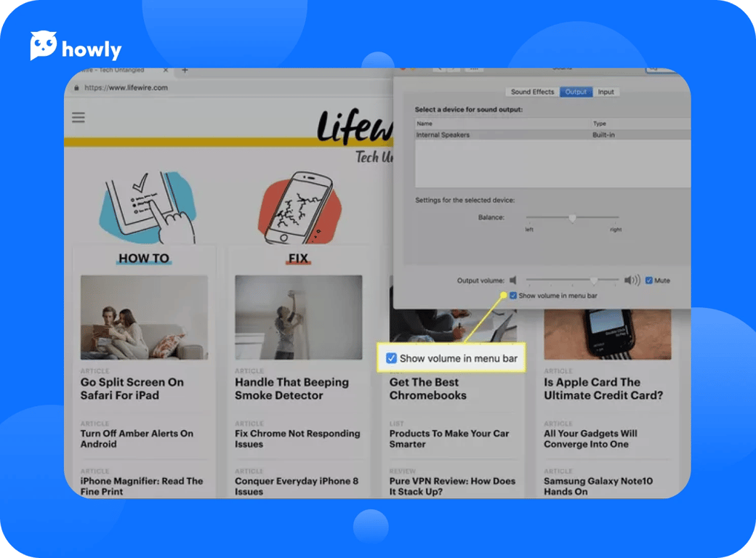756x558 pixels.
Task: Click the padlock icon in address bar
Action: (77, 88)
